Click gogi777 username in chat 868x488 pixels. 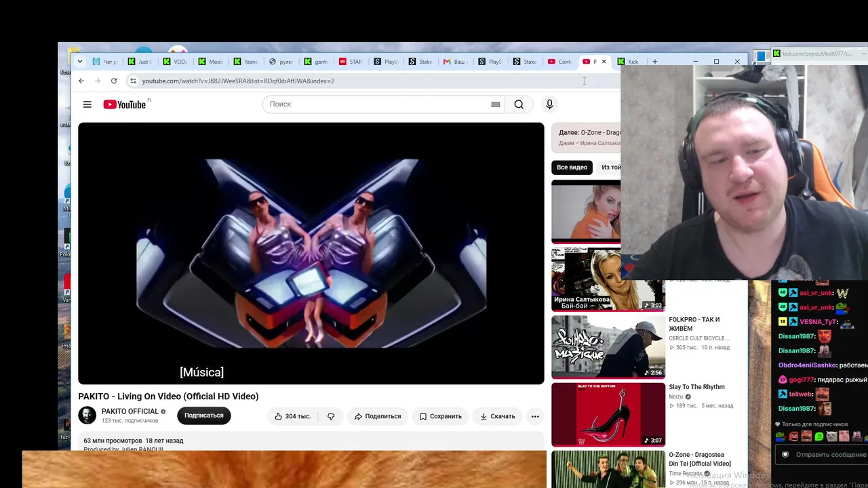coord(801,380)
